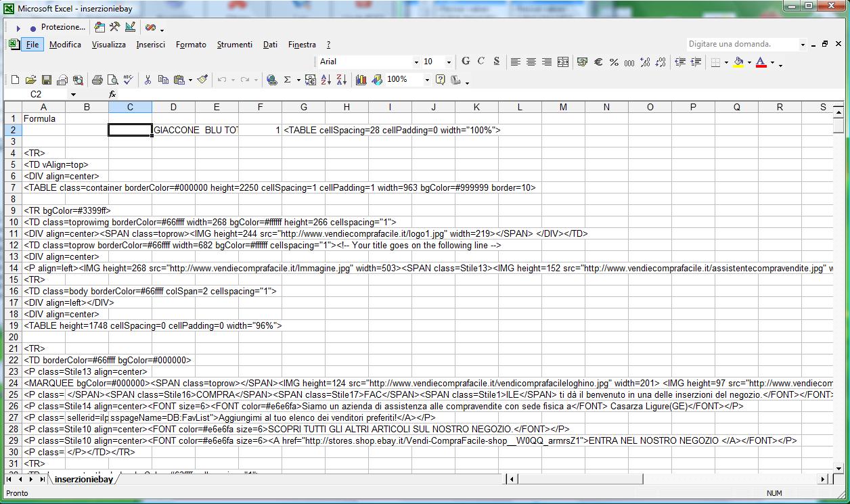Copy the selected cells
This screenshot has height=504, width=850.
point(163,80)
